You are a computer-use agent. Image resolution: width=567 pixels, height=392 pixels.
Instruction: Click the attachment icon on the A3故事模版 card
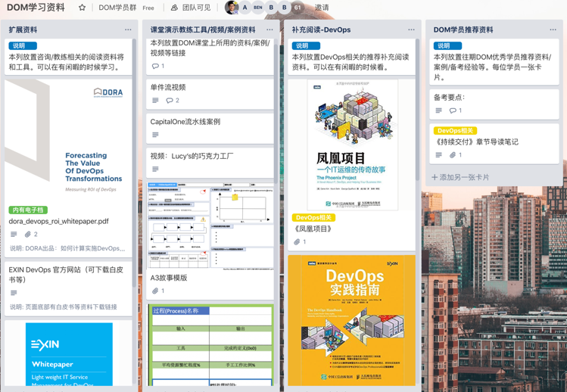[x=155, y=291]
